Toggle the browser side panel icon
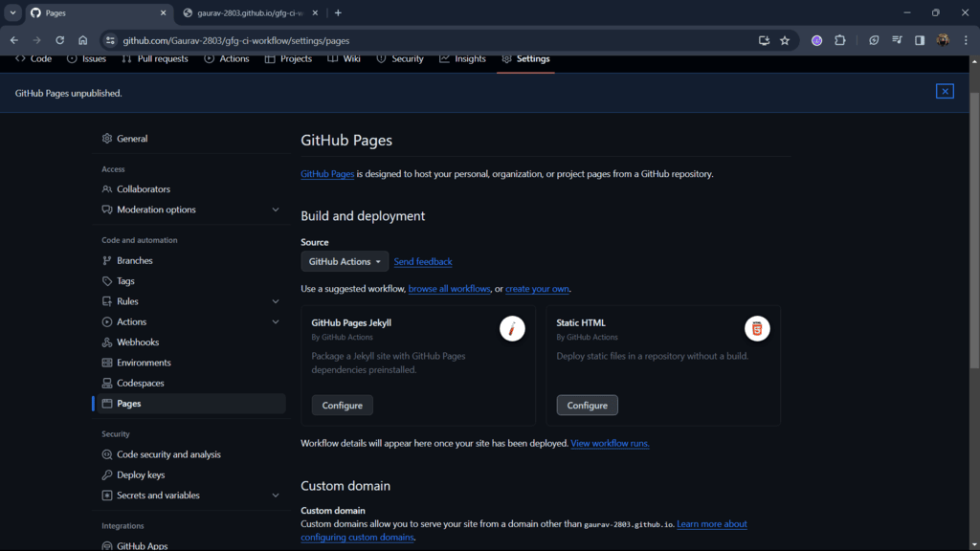The image size is (980, 551). (x=920, y=40)
